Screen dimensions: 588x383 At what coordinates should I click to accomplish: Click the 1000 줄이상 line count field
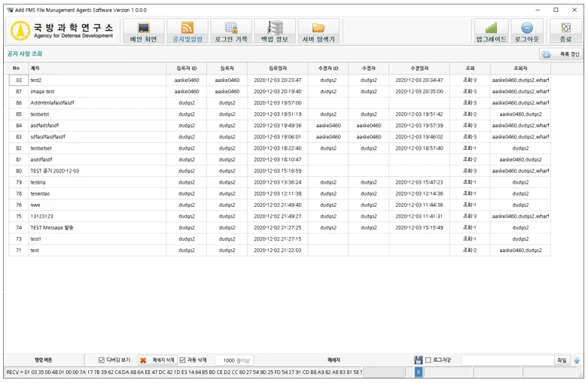click(235, 360)
